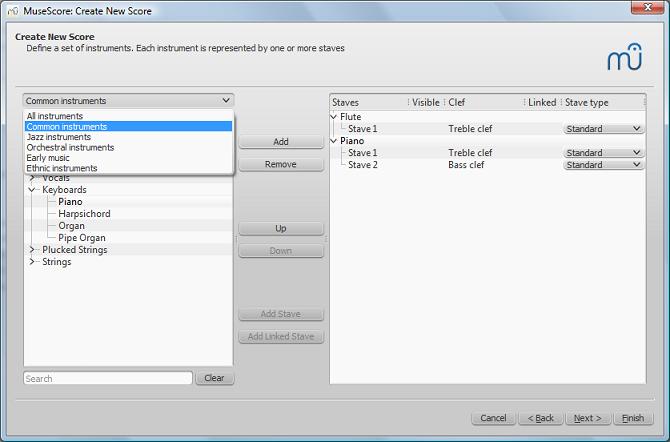Click the Down button

pos(281,251)
